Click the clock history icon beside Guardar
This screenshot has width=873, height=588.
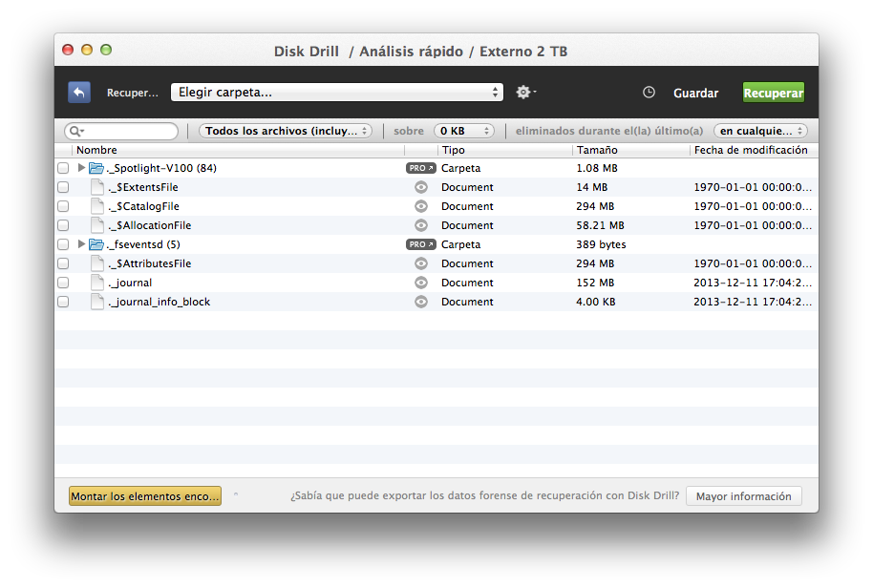(649, 93)
